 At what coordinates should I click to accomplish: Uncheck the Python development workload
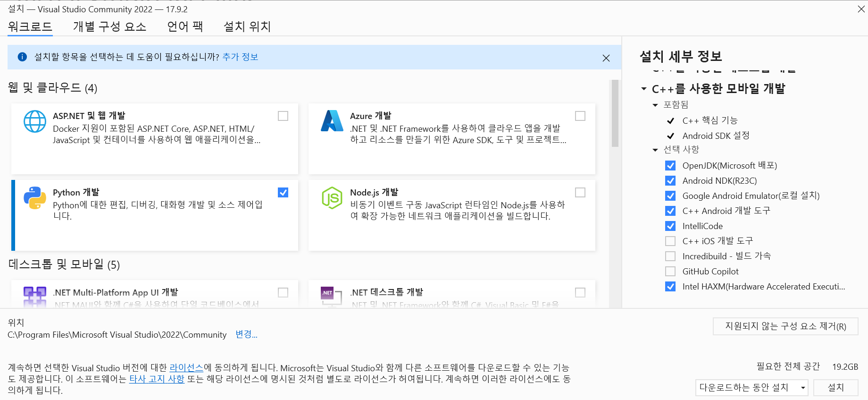point(283,193)
